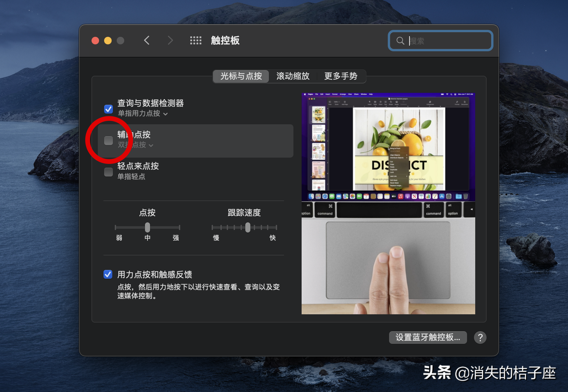Adjust the 跟踪速度 slider thumb
The width and height of the screenshot is (568, 392).
point(248,227)
